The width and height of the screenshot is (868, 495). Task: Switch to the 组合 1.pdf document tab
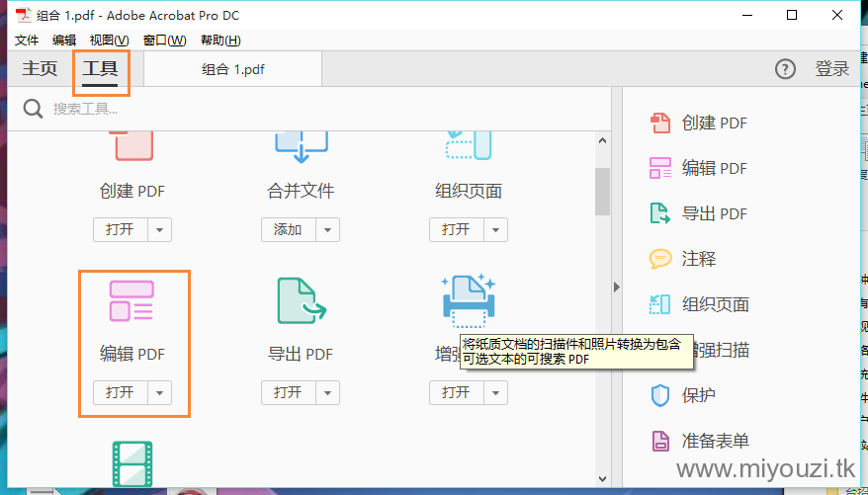point(232,69)
